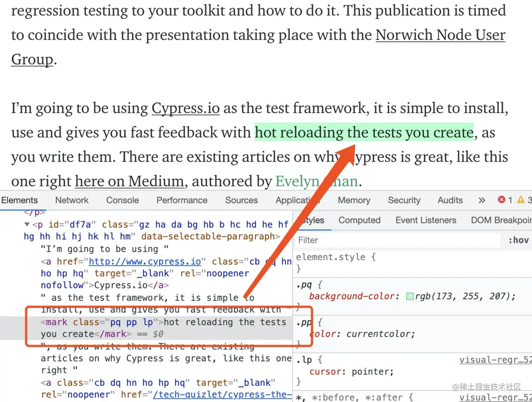
Task: Click the http://www.cypress.io href in DOM
Action: (x=145, y=261)
